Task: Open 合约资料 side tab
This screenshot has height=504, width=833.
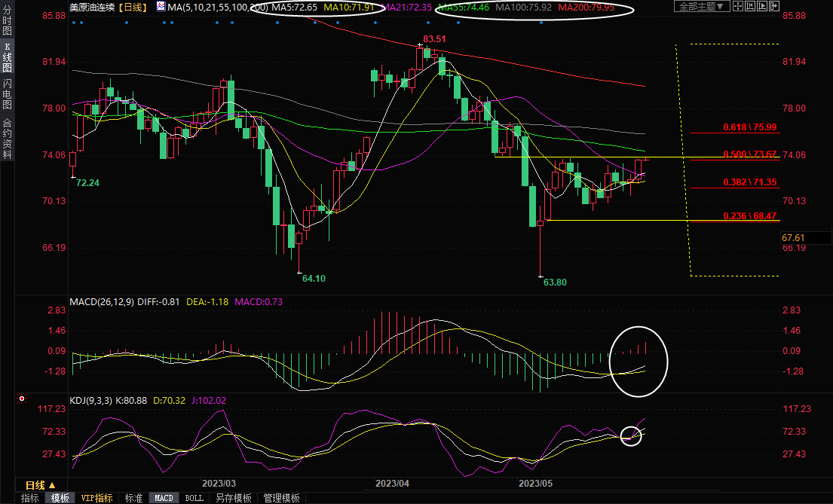Action: click(x=7, y=138)
